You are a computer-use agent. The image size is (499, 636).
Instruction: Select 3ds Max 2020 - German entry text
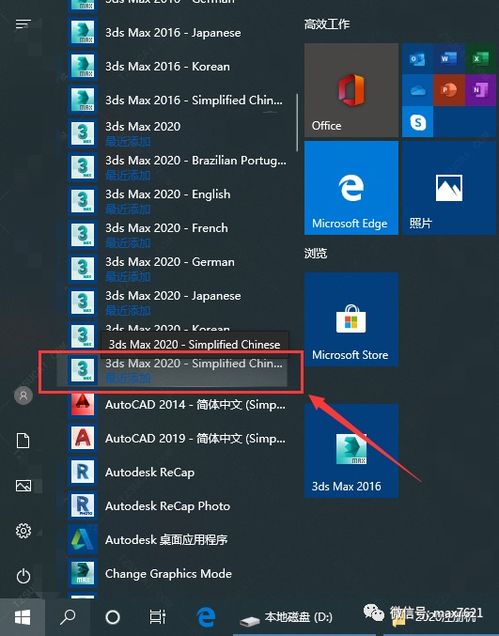click(170, 262)
